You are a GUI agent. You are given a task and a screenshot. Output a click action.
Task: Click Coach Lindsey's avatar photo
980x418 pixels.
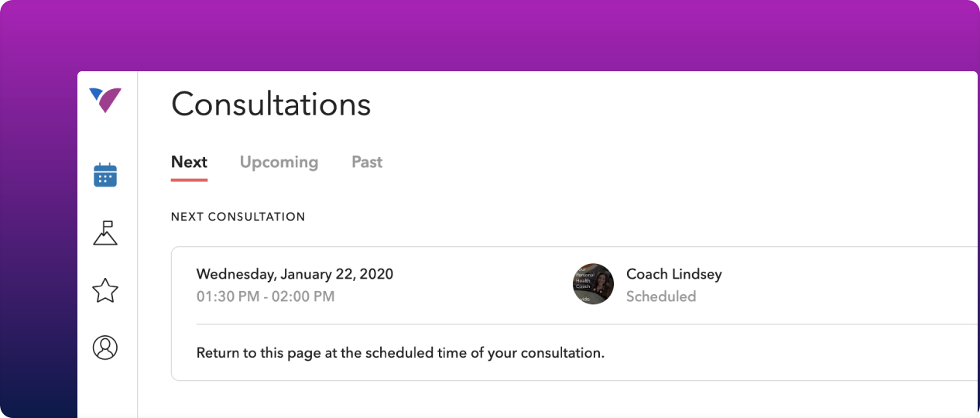coord(593,284)
